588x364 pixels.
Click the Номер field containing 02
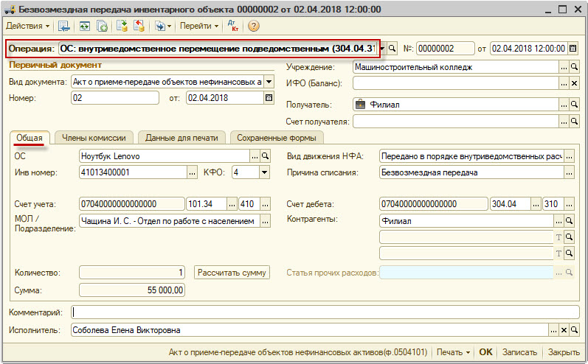115,98
